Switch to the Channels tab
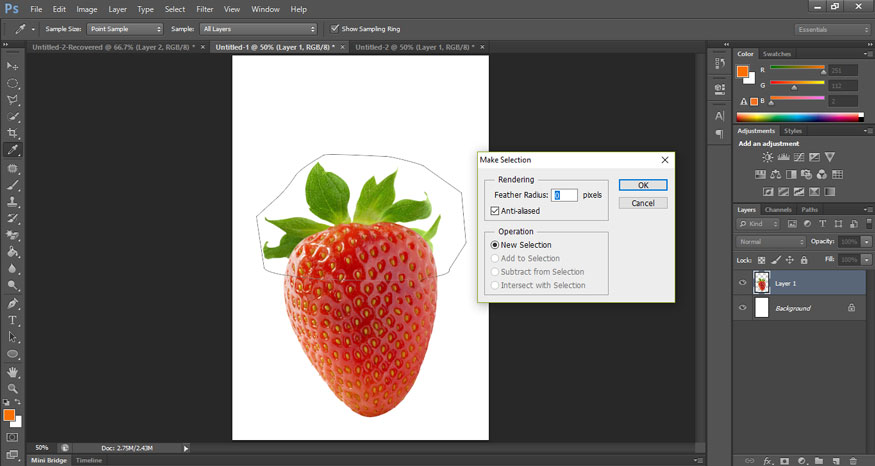The width and height of the screenshot is (875, 466). 778,210
